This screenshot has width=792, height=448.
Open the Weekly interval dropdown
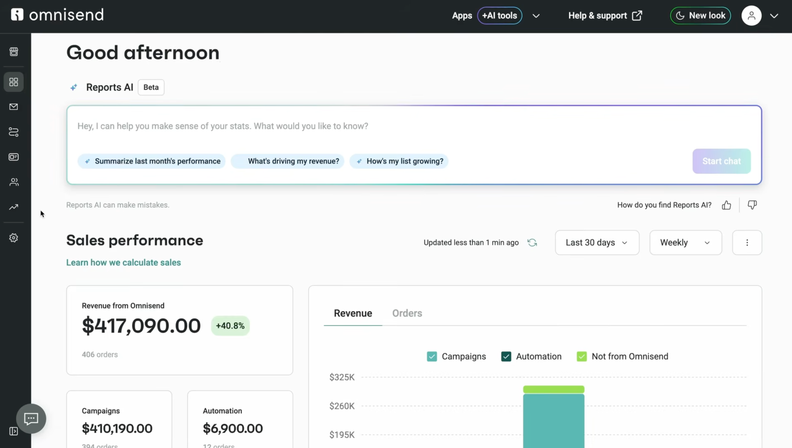(x=685, y=242)
